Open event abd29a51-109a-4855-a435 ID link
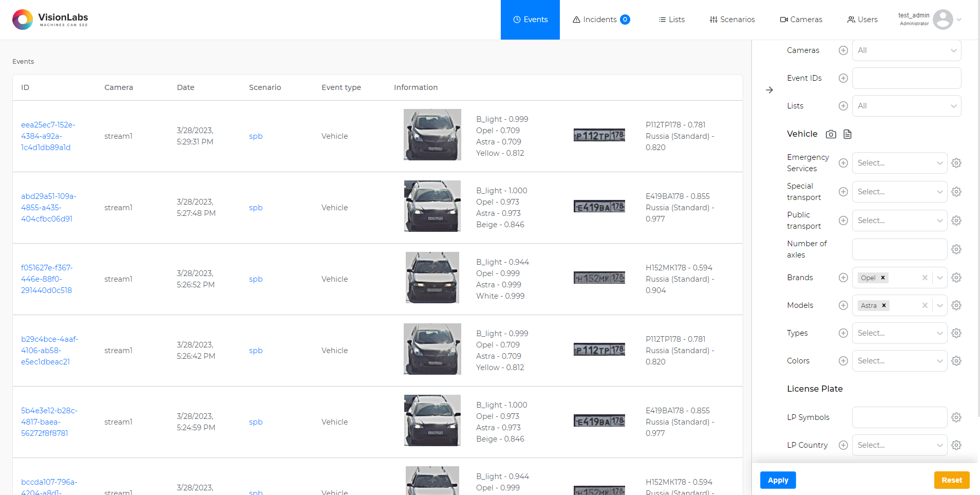Screen dimensions: 980x495 pyautogui.click(x=48, y=208)
